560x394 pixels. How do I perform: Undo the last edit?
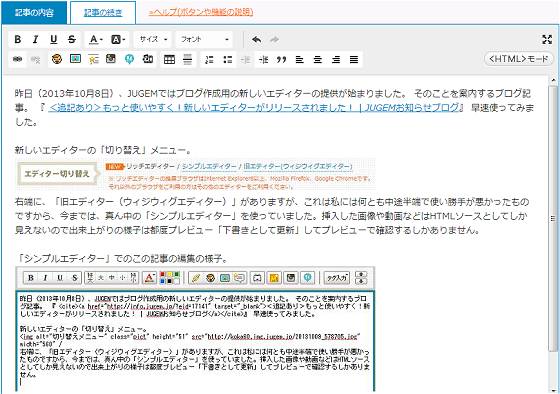tap(256, 39)
